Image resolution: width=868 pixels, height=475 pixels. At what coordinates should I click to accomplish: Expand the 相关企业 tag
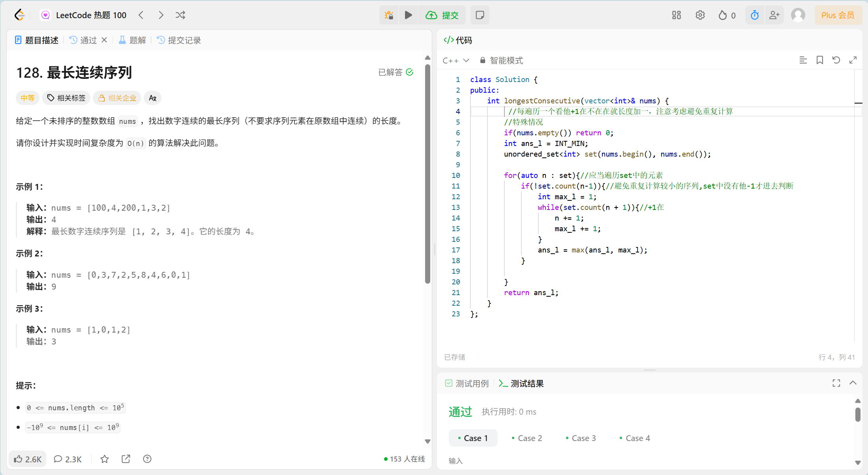[x=117, y=98]
